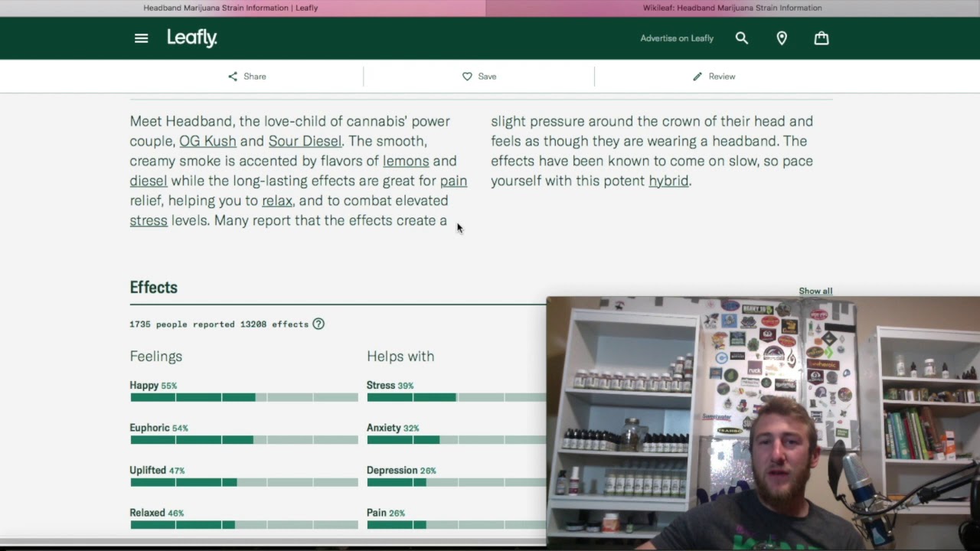Follow the OG Kush link
The width and height of the screenshot is (980, 551).
pos(207,141)
